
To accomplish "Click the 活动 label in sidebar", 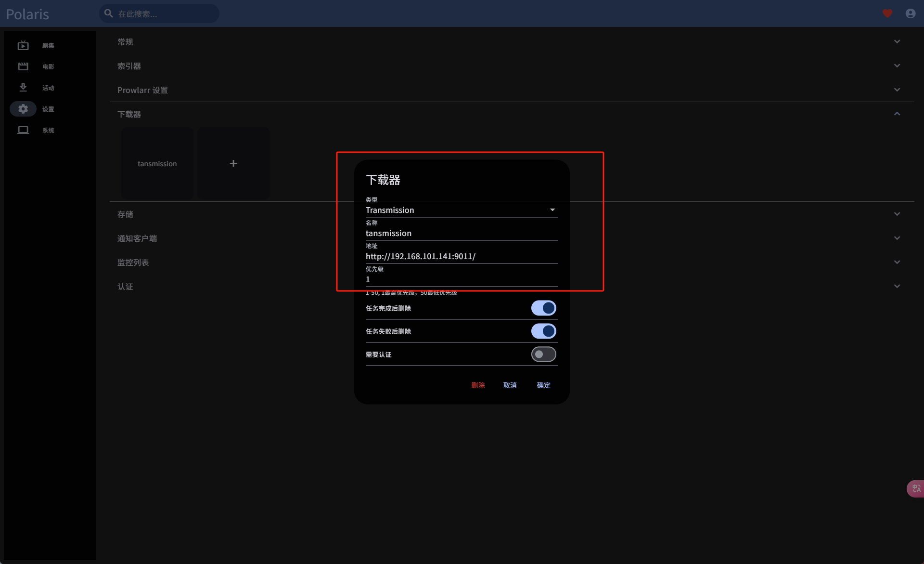I will point(48,88).
